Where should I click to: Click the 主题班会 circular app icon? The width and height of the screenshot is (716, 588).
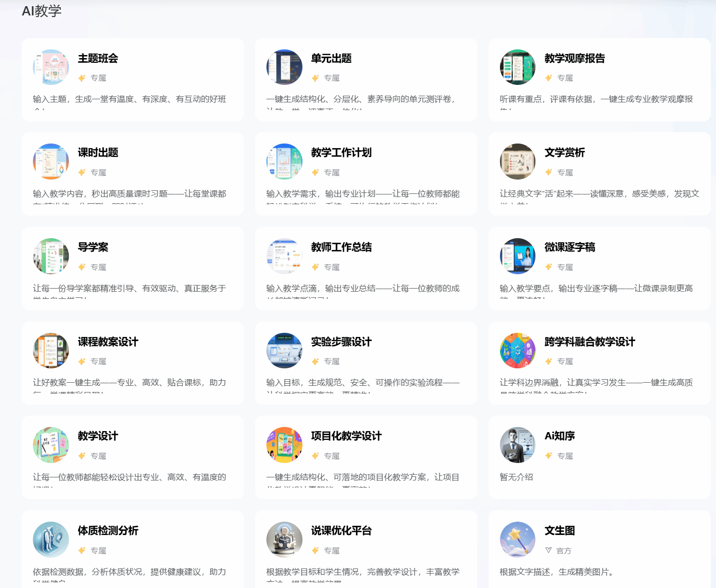51,67
